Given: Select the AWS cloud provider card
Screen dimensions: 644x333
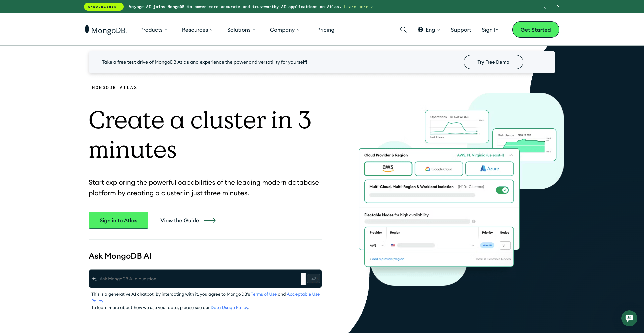Looking at the screenshot, I should 388,169.
